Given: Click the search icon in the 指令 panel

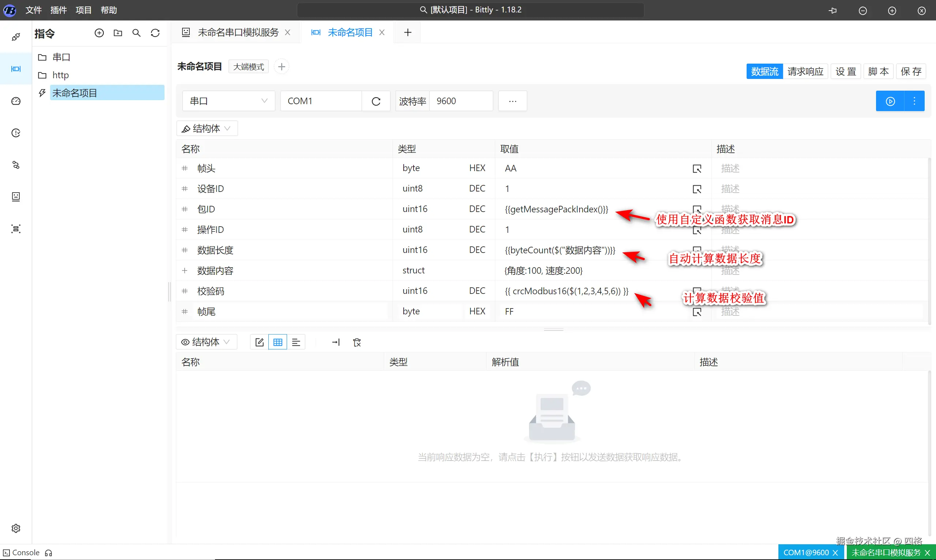Looking at the screenshot, I should click(x=136, y=33).
